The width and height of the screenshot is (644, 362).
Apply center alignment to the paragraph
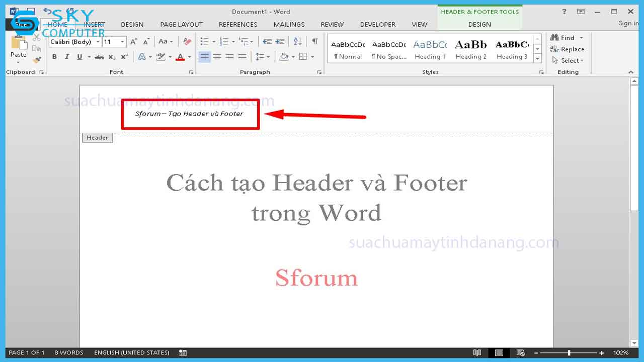(217, 57)
